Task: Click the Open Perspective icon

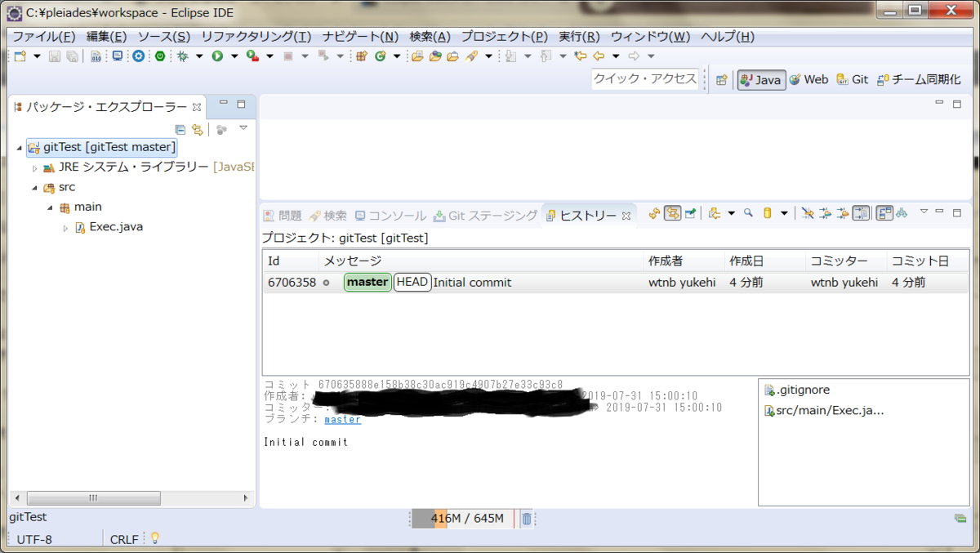Action: [721, 80]
